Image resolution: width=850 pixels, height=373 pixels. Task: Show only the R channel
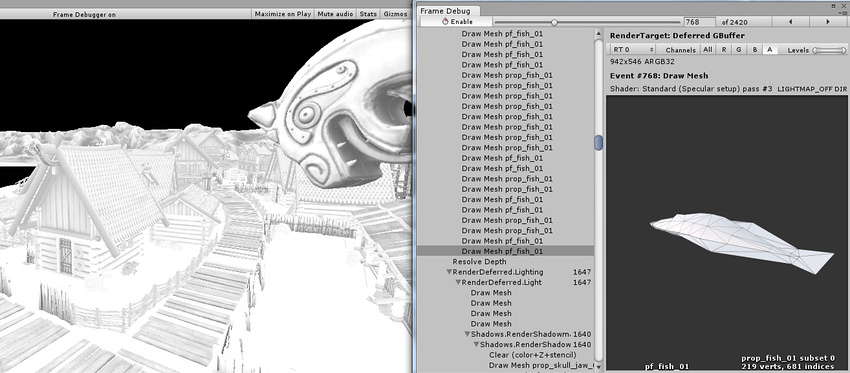(x=724, y=49)
